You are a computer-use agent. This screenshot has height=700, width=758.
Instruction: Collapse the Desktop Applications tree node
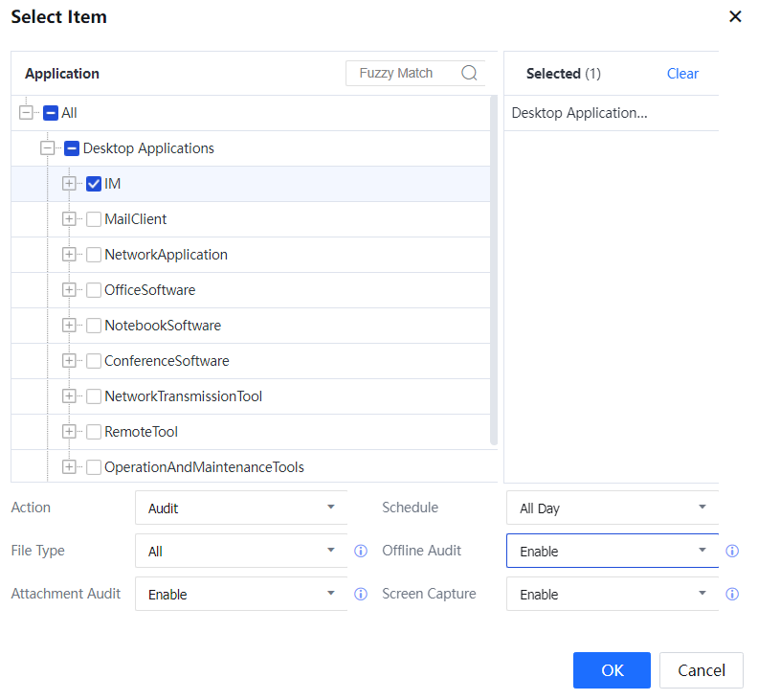[x=48, y=148]
